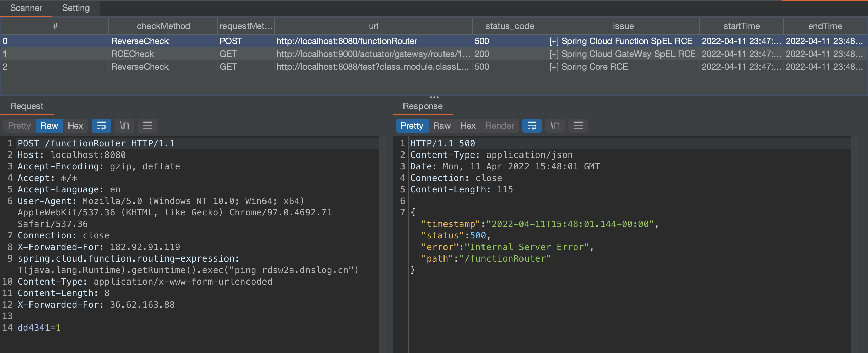Sort by issue column header
Viewport: 868px width, 353px height.
pos(623,26)
